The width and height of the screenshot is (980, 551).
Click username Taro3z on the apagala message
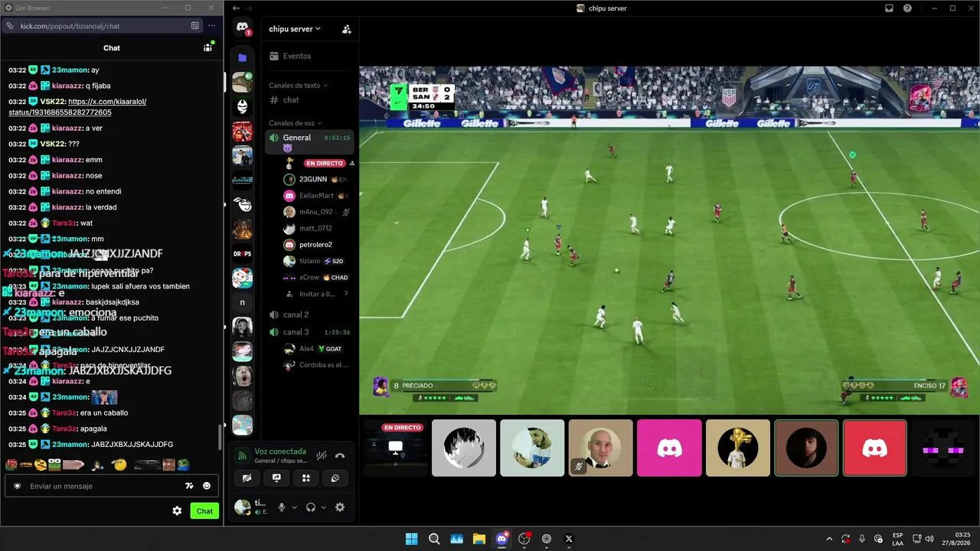click(64, 429)
